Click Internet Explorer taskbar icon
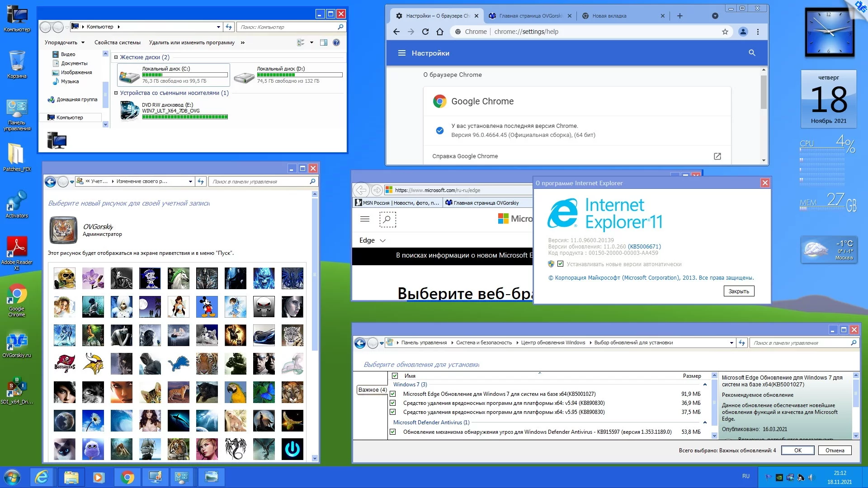This screenshot has height=488, width=868. tap(42, 477)
